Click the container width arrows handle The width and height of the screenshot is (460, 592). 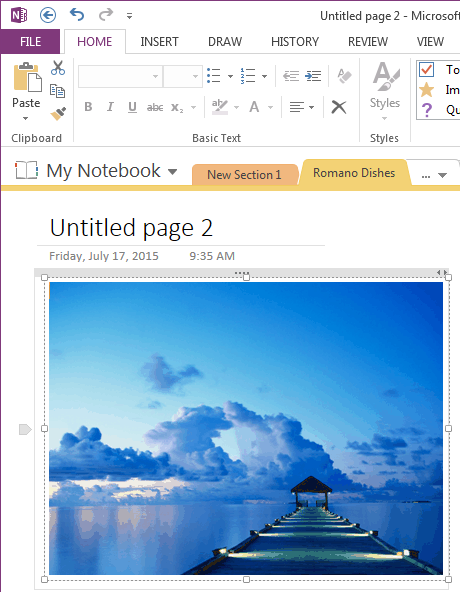442,272
